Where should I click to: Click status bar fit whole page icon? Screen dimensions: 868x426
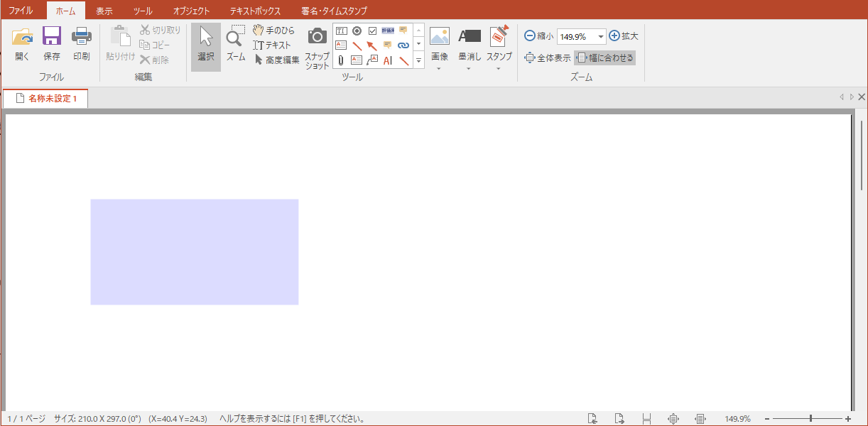pyautogui.click(x=673, y=419)
